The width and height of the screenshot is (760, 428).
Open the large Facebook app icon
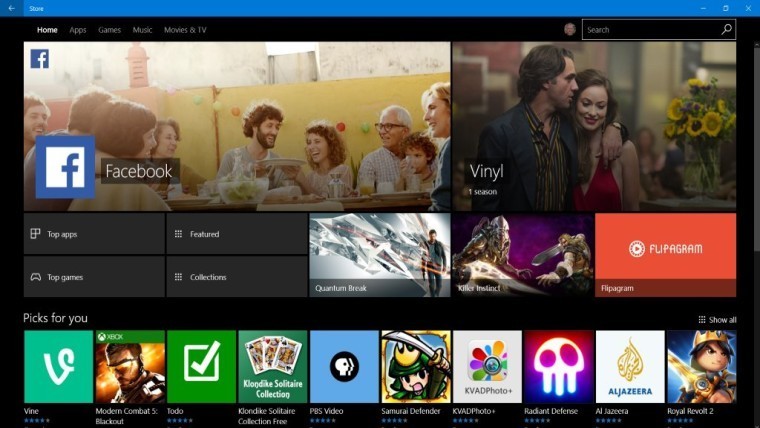coord(65,167)
